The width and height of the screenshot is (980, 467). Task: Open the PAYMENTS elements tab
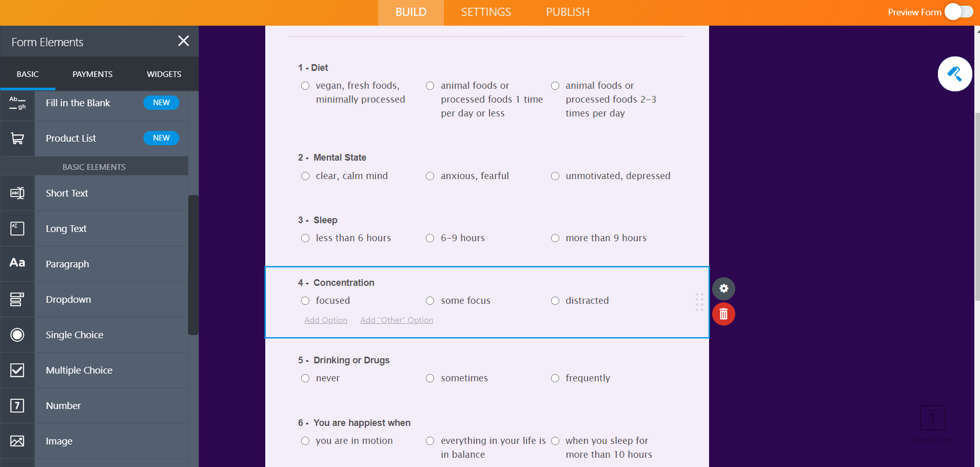click(92, 74)
